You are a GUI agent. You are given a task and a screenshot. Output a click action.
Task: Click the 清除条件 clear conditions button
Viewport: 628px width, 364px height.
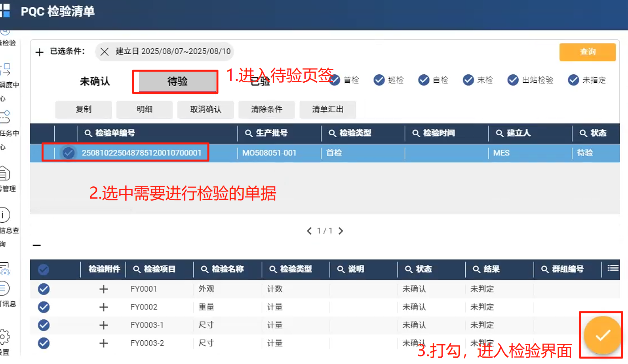[266, 110]
